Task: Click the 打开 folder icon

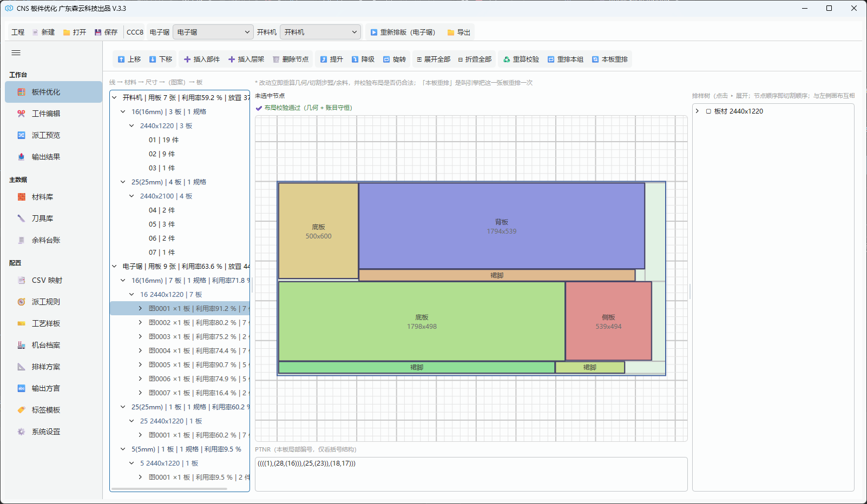Action: [x=67, y=32]
